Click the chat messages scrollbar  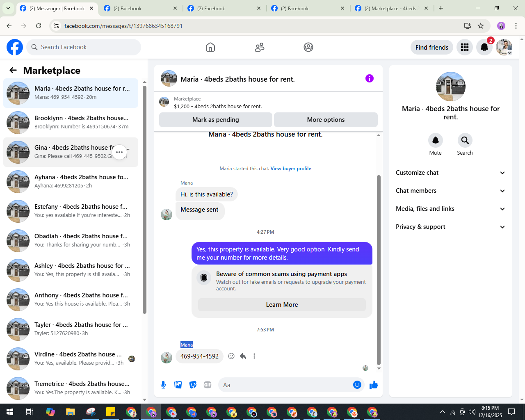(379, 270)
